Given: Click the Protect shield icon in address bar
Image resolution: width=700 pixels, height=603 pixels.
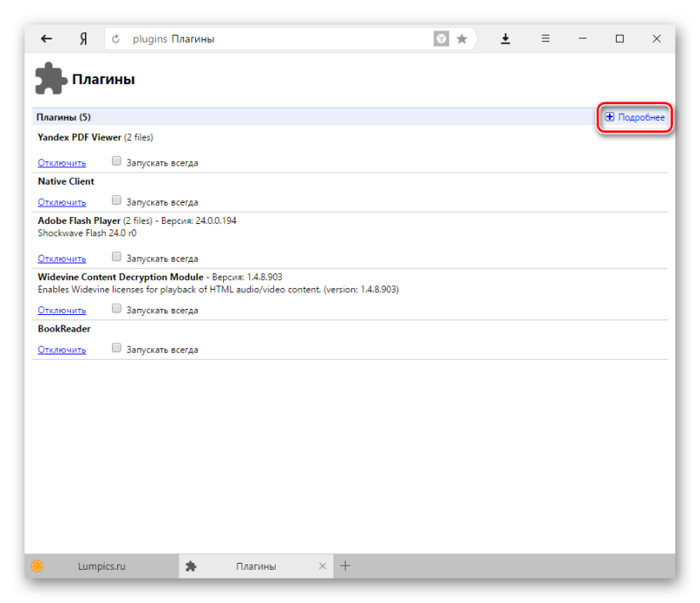Looking at the screenshot, I should tap(441, 39).
